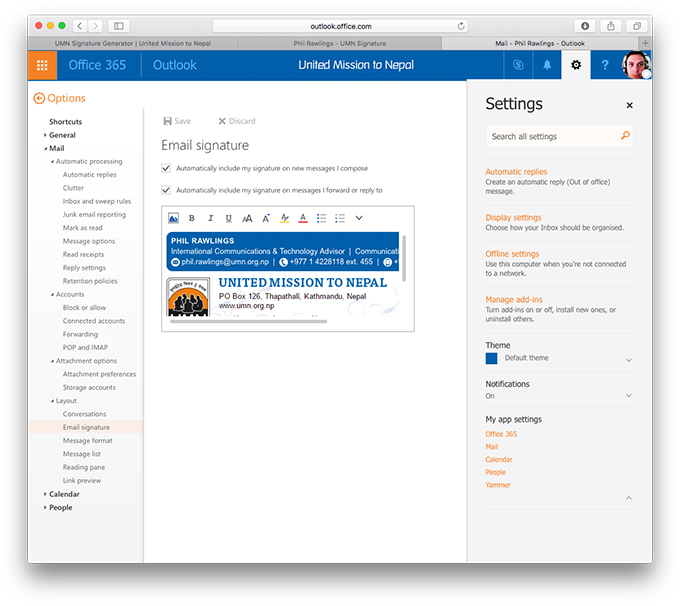Click the signature editor horizontal scrollbar
Image resolution: width=680 pixels, height=606 pixels.
[248, 321]
